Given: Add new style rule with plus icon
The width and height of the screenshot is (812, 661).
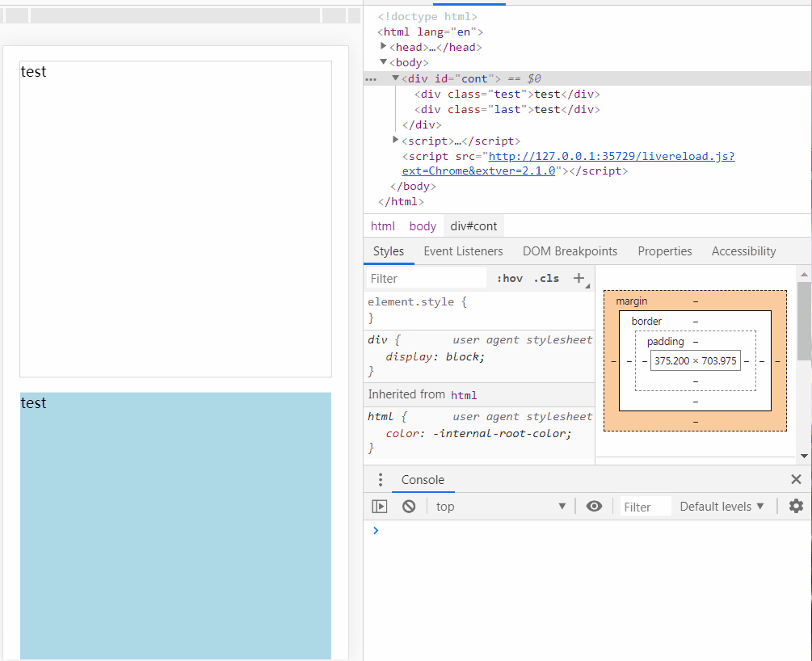Looking at the screenshot, I should 579,278.
